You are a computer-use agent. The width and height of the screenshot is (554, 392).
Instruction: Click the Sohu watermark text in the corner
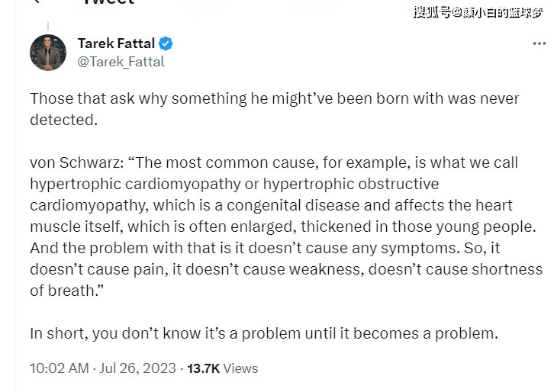478,12
